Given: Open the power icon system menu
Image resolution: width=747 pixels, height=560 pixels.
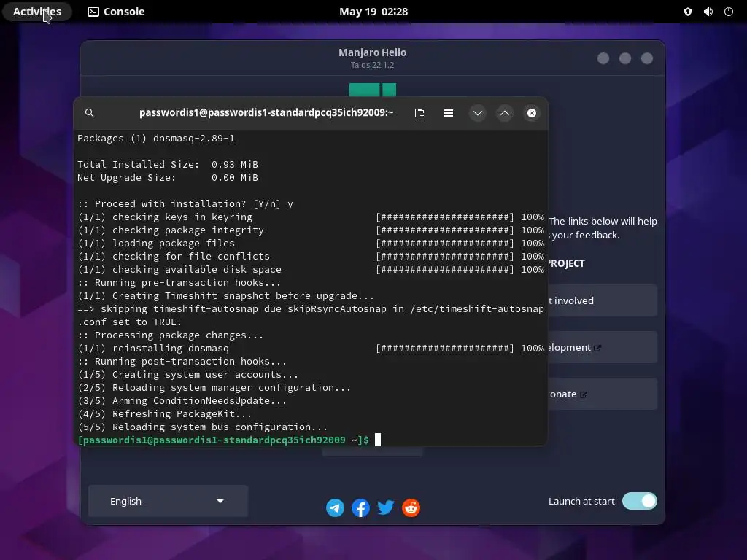Looking at the screenshot, I should click(x=729, y=12).
